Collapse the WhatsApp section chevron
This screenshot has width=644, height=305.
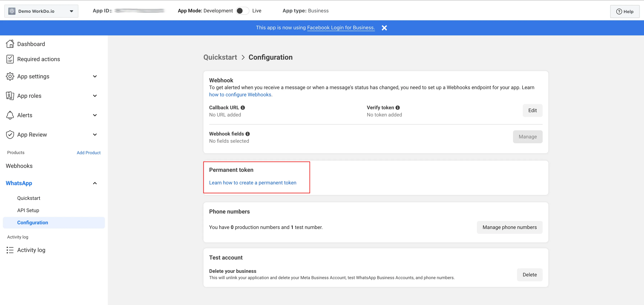pos(95,183)
